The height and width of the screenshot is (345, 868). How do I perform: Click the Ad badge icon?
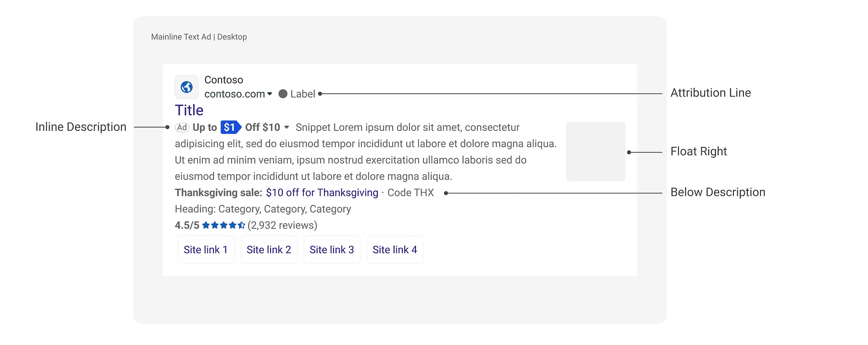tap(182, 128)
